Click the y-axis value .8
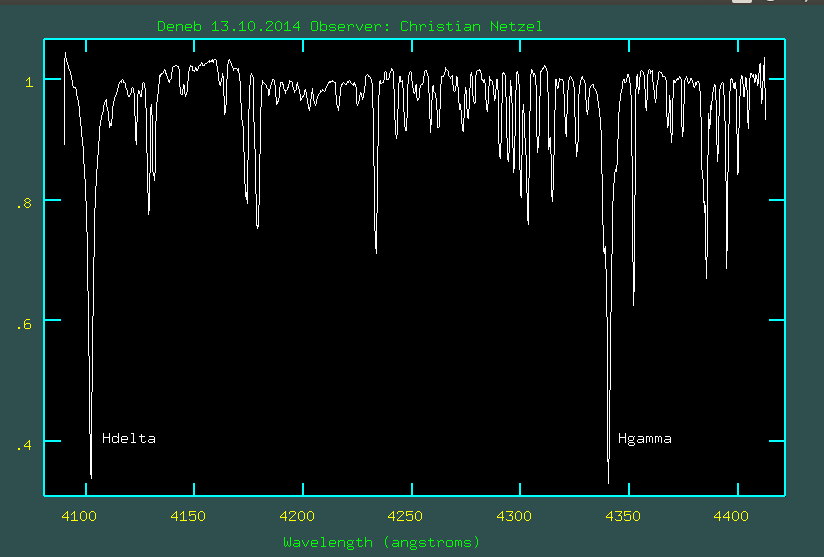This screenshot has height=557, width=824. [24, 203]
